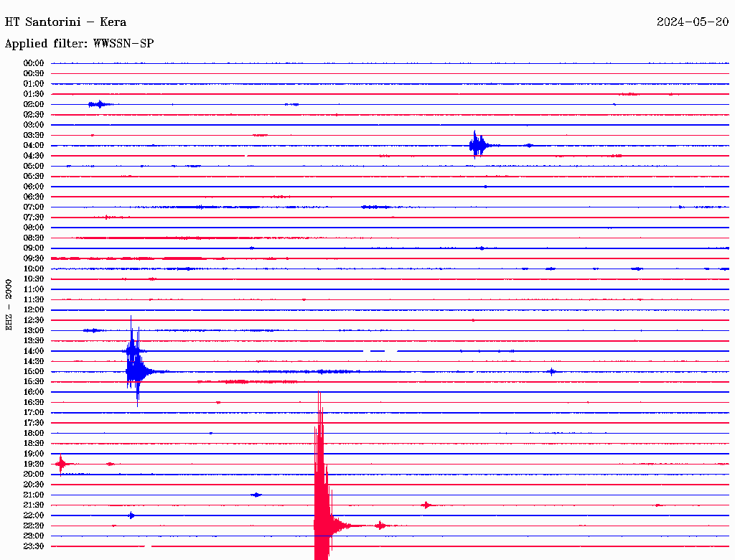The width and height of the screenshot is (735, 560).
Task: Click the 02:30 time label
Action: [34, 115]
